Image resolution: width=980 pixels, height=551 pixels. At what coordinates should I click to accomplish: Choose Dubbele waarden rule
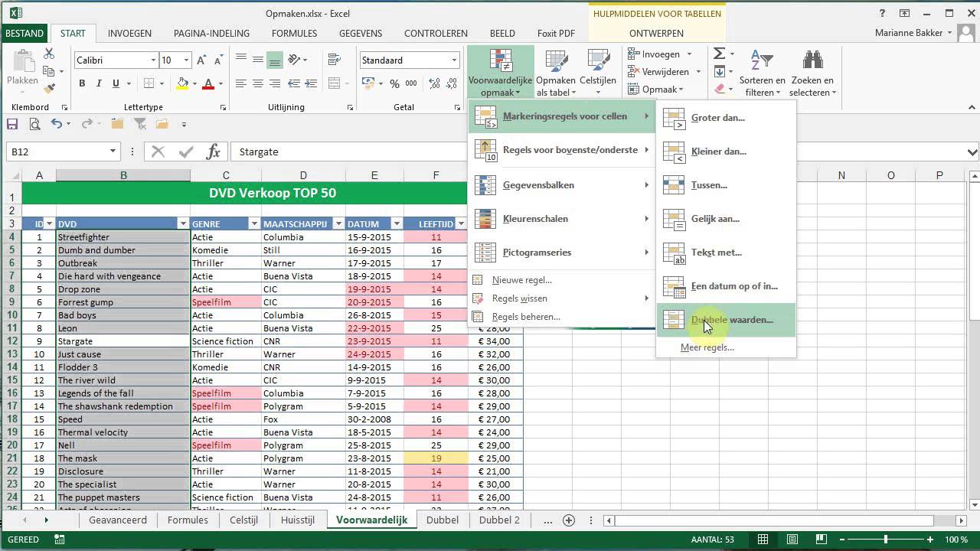click(726, 320)
